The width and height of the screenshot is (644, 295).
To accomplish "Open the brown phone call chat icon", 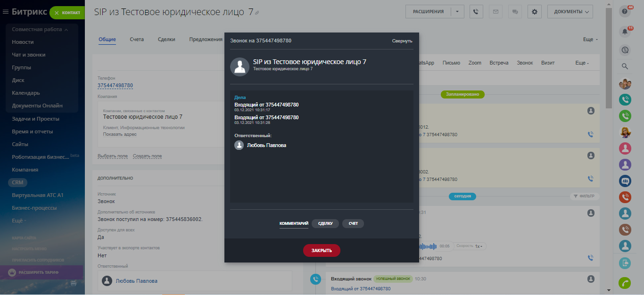I will click(625, 229).
